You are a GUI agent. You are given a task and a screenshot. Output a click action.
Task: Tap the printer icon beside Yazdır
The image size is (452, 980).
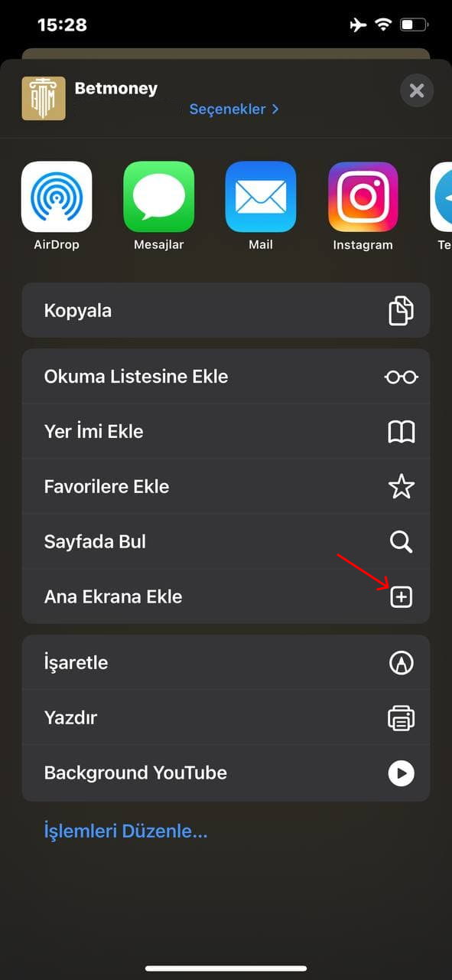pyautogui.click(x=402, y=718)
